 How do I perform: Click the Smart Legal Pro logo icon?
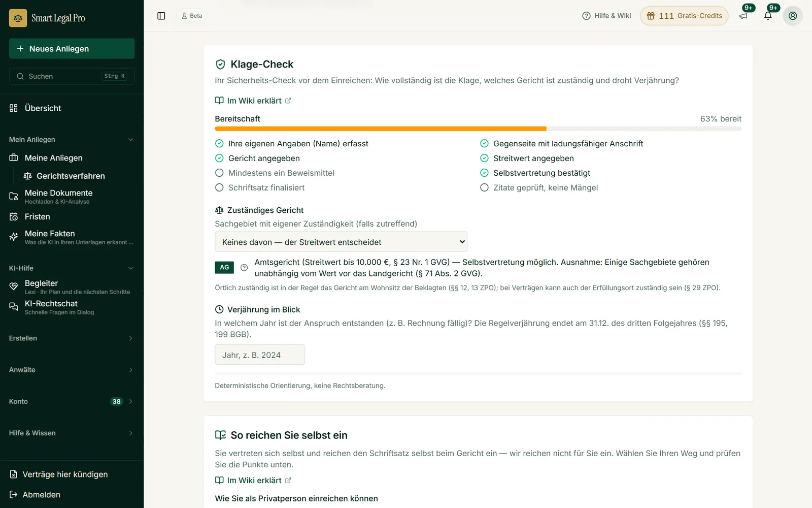tap(18, 18)
